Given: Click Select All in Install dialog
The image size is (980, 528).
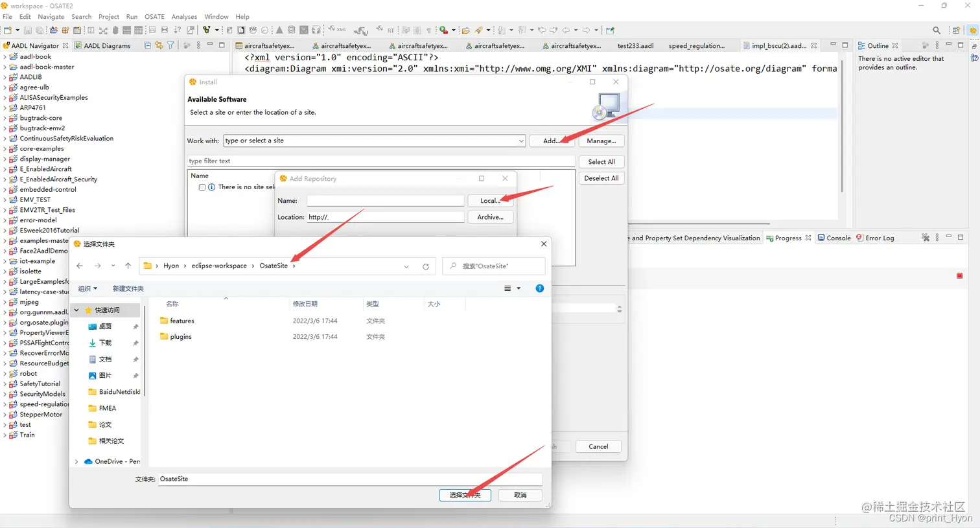Looking at the screenshot, I should pos(601,161).
